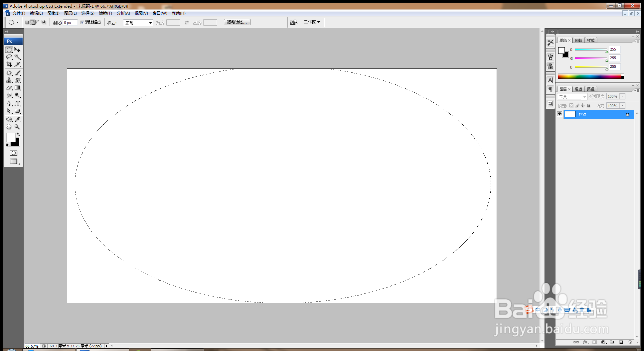Open the Tool Presets collapsed panel icon

pyautogui.click(x=550, y=43)
